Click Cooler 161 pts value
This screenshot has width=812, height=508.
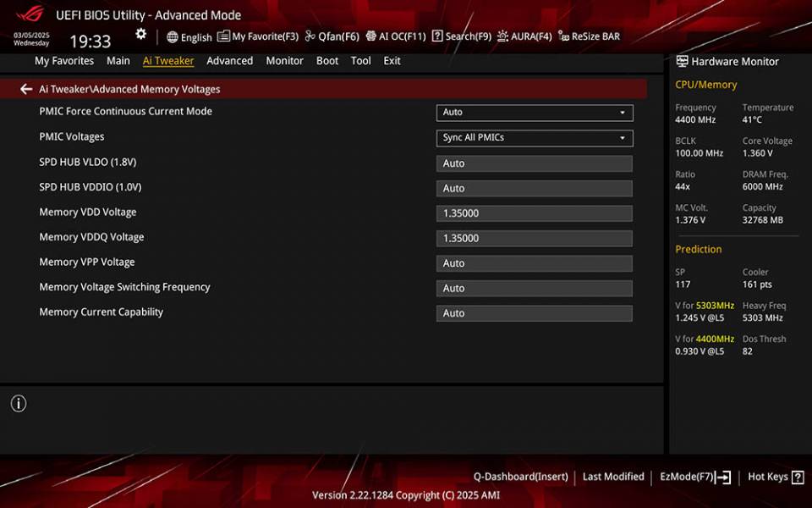click(x=757, y=278)
